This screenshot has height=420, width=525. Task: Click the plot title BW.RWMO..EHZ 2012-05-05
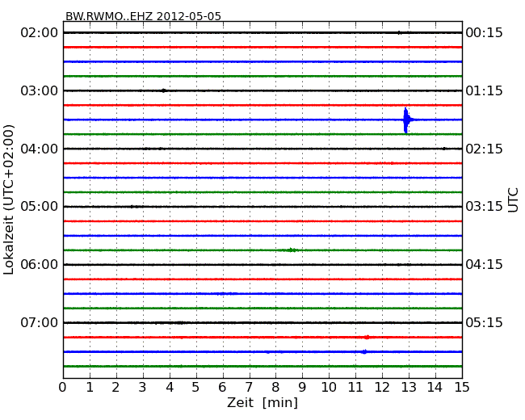143,16
